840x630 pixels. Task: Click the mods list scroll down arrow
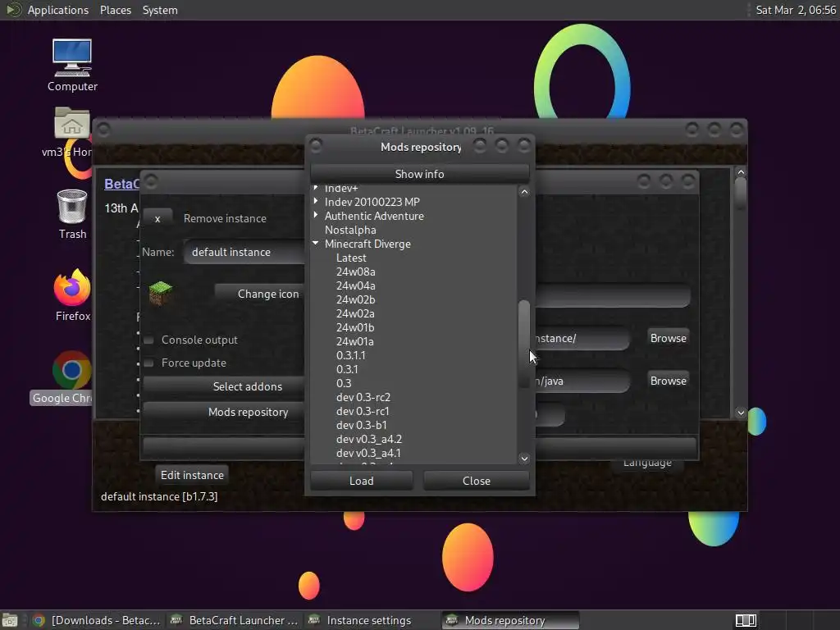coord(524,458)
